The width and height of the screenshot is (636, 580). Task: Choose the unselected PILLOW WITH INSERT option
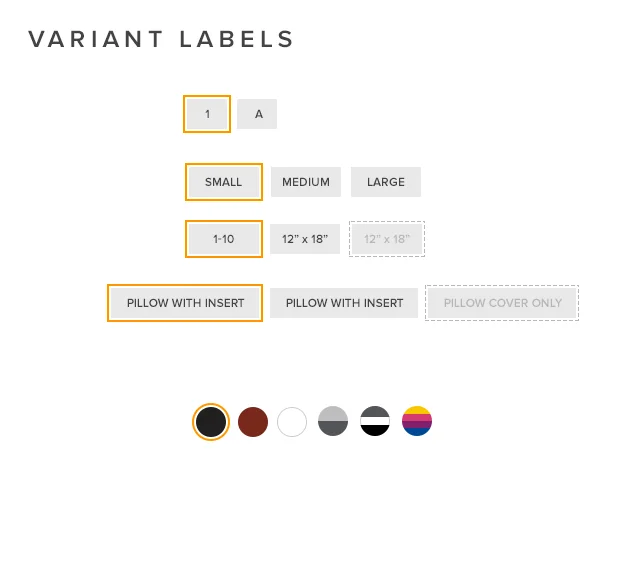pos(344,303)
